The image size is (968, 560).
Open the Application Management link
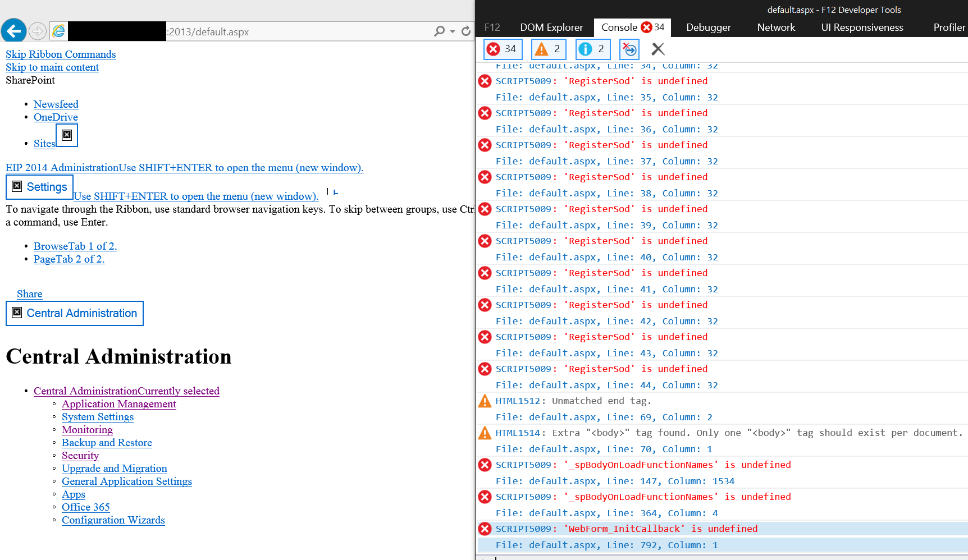pyautogui.click(x=118, y=404)
